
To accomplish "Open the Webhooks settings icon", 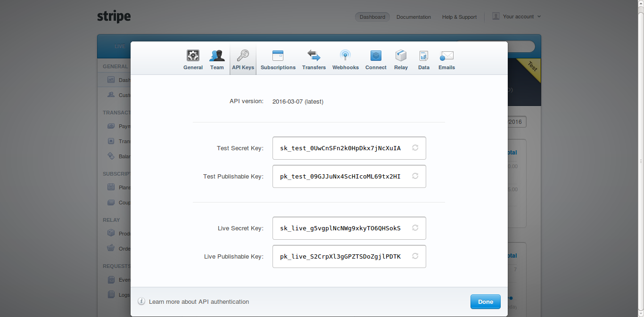I will tap(345, 56).
